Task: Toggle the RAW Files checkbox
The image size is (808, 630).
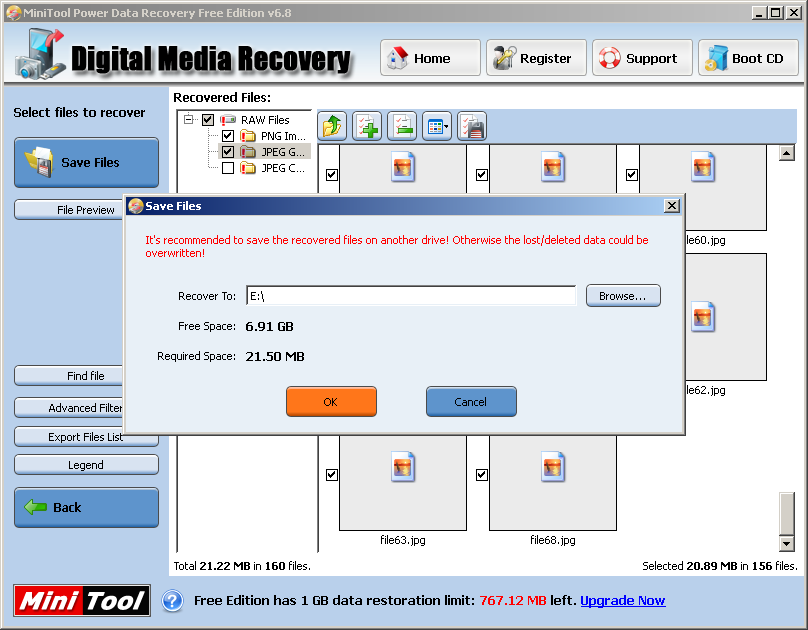Action: tap(208, 120)
